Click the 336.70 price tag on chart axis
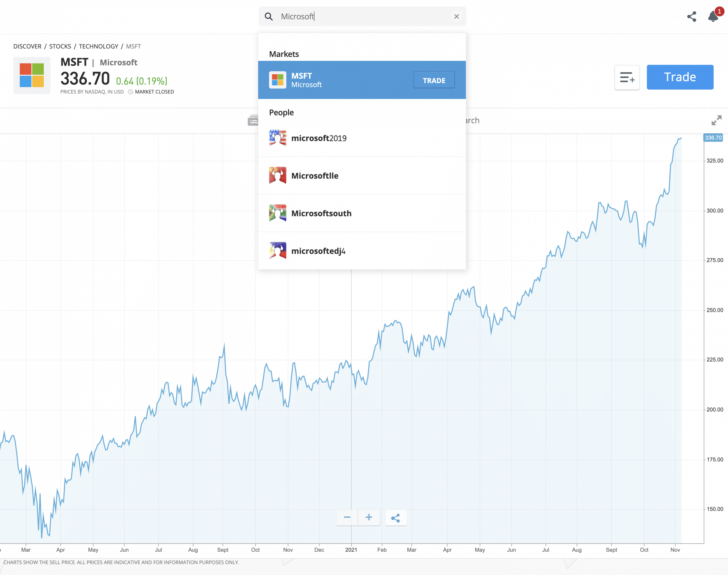 pos(713,138)
